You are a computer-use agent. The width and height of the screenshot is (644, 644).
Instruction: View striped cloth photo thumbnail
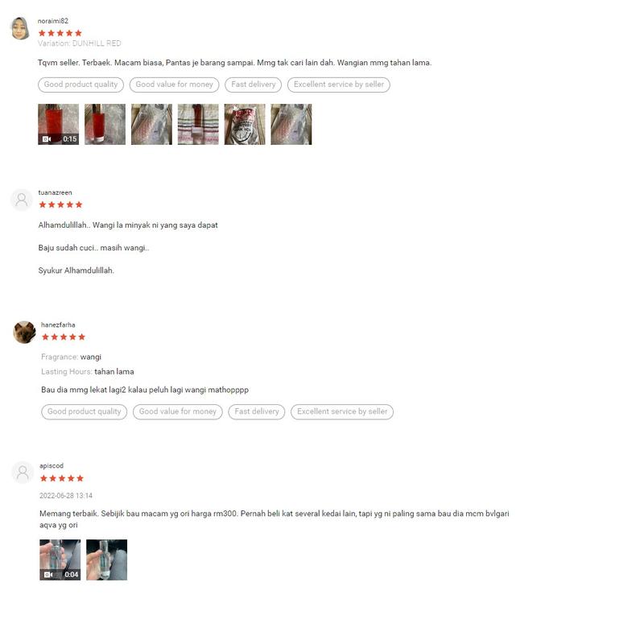coord(198,125)
